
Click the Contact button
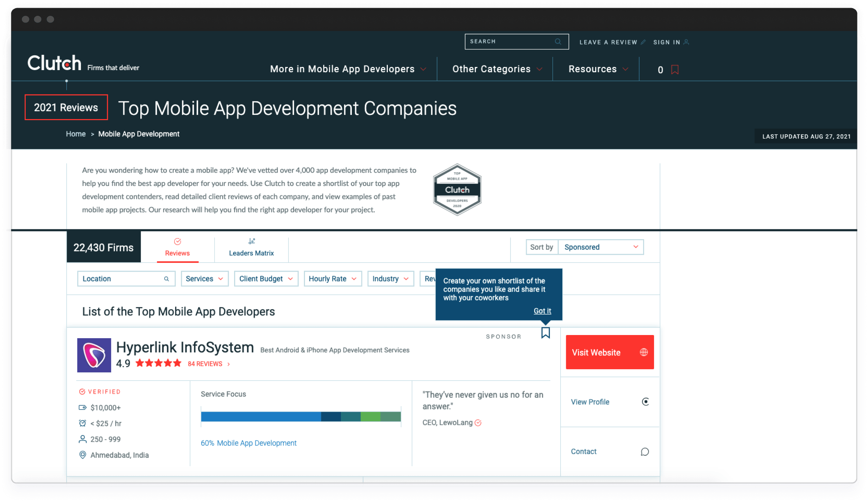tap(610, 452)
